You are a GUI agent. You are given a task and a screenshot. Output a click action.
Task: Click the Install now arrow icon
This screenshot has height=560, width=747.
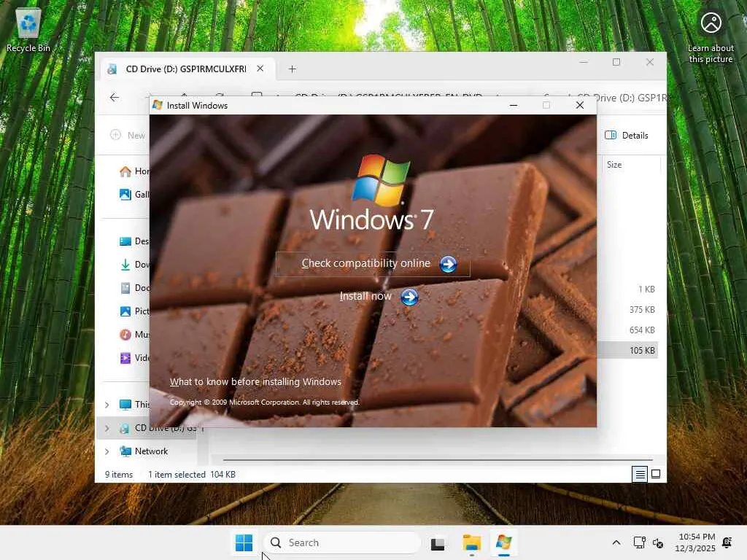tap(409, 297)
